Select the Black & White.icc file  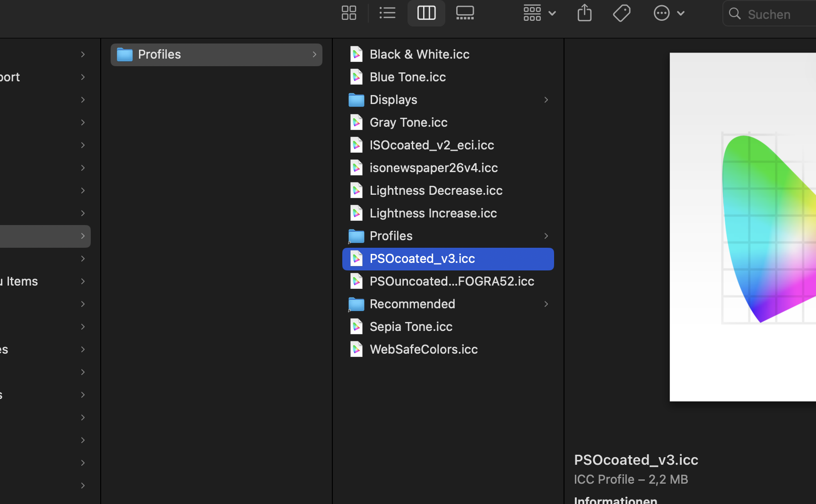(x=419, y=54)
